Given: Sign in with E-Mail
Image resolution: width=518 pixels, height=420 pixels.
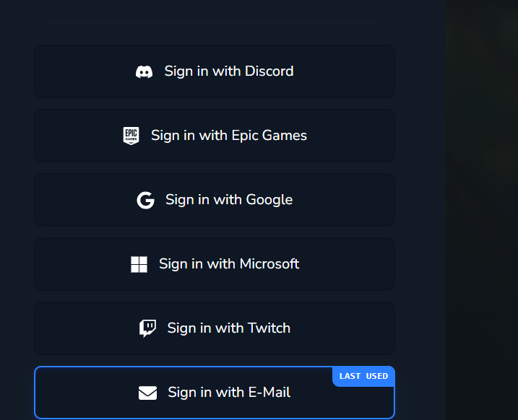Looking at the screenshot, I should pos(215,393).
